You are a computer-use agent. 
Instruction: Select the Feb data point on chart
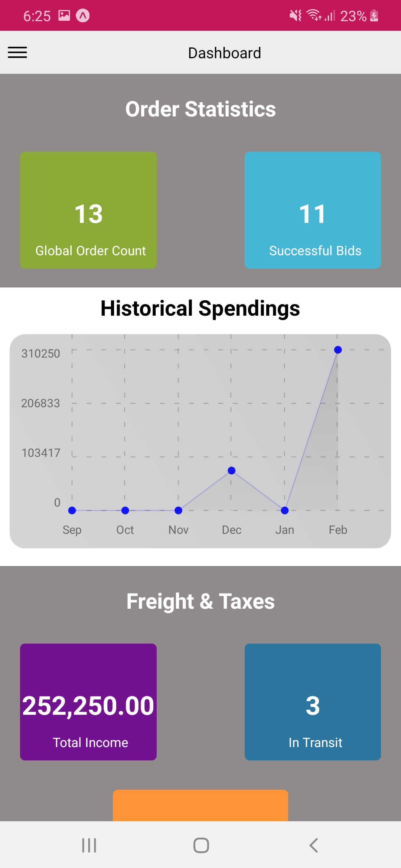click(338, 350)
